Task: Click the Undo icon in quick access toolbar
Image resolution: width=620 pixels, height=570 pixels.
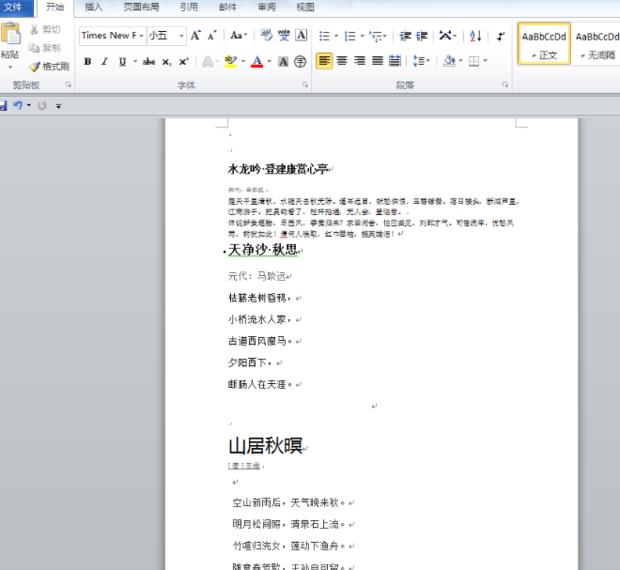Action: click(x=18, y=105)
